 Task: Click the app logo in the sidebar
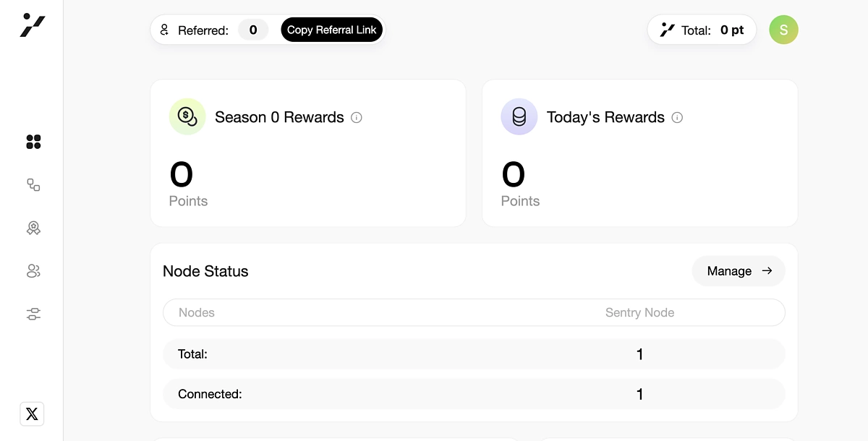tap(33, 25)
